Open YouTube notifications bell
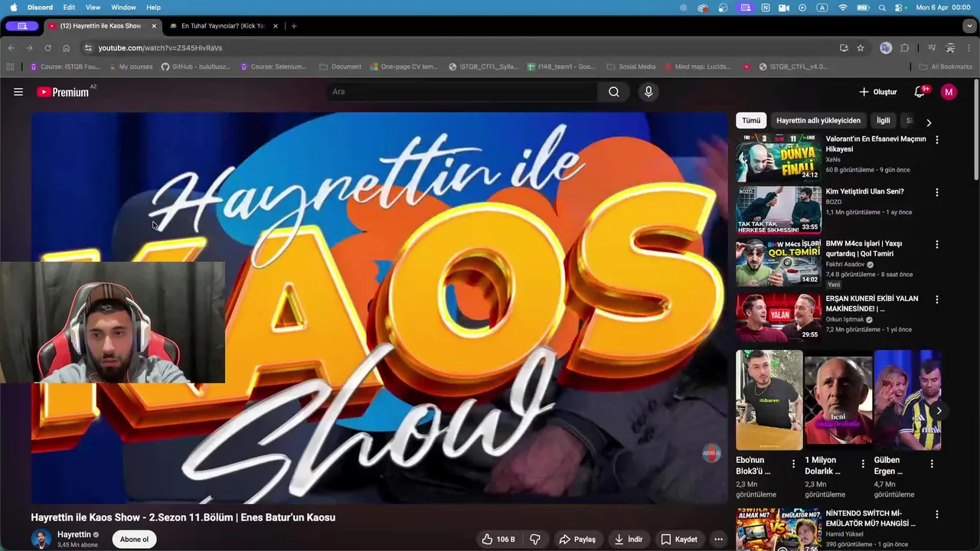Image resolution: width=980 pixels, height=551 pixels. coord(920,92)
